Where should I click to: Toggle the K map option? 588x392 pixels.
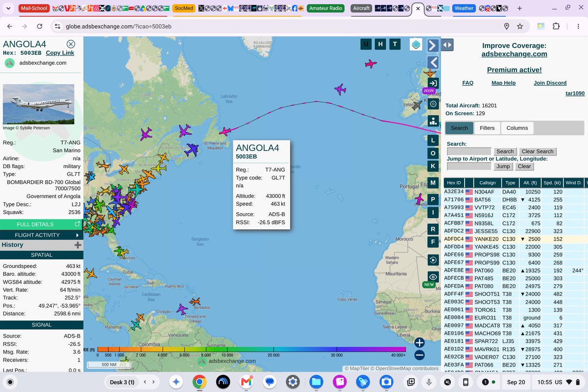pyautogui.click(x=433, y=166)
